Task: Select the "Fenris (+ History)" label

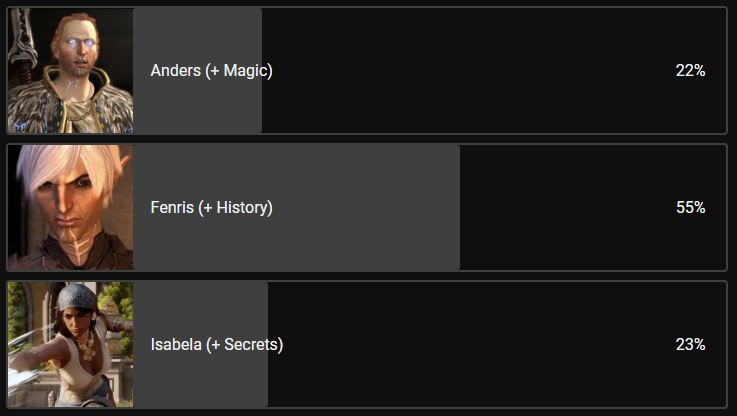Action: click(x=211, y=208)
